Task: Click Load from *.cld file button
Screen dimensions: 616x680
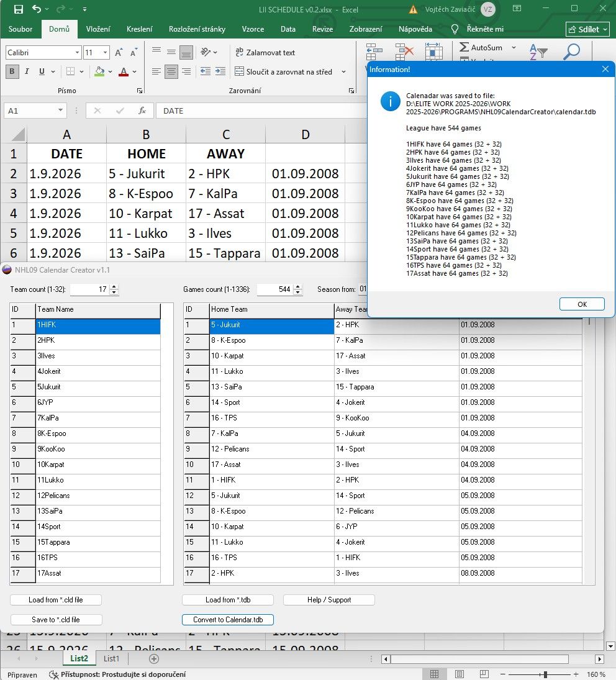Action: point(56,600)
